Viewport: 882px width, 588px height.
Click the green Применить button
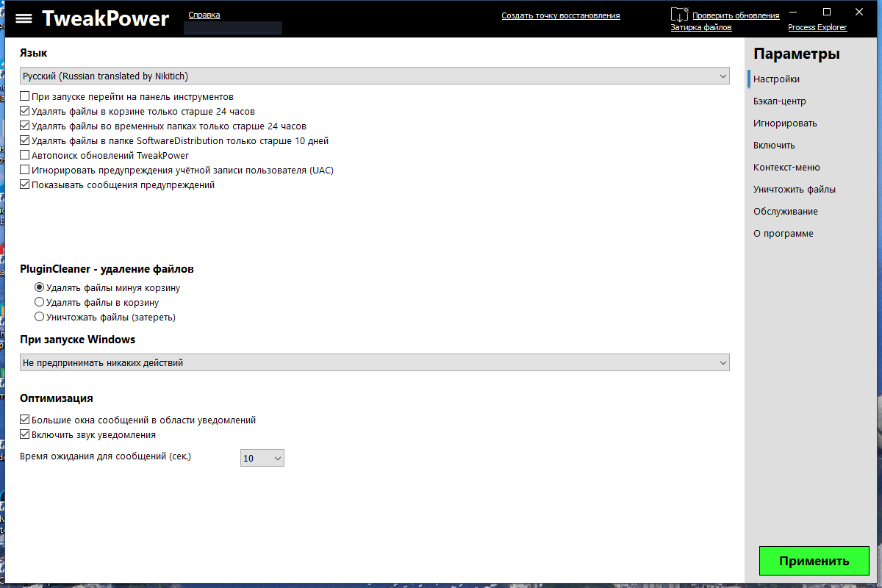pos(814,561)
